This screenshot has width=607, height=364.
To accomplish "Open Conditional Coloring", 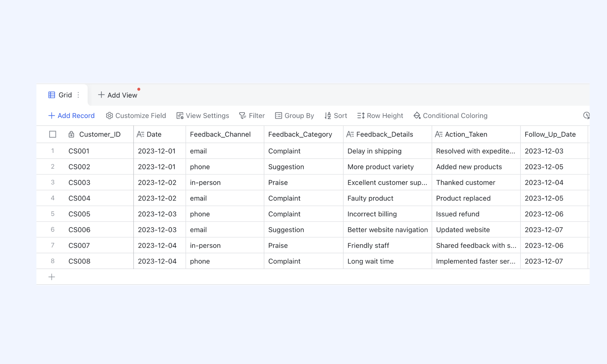I will click(x=450, y=116).
